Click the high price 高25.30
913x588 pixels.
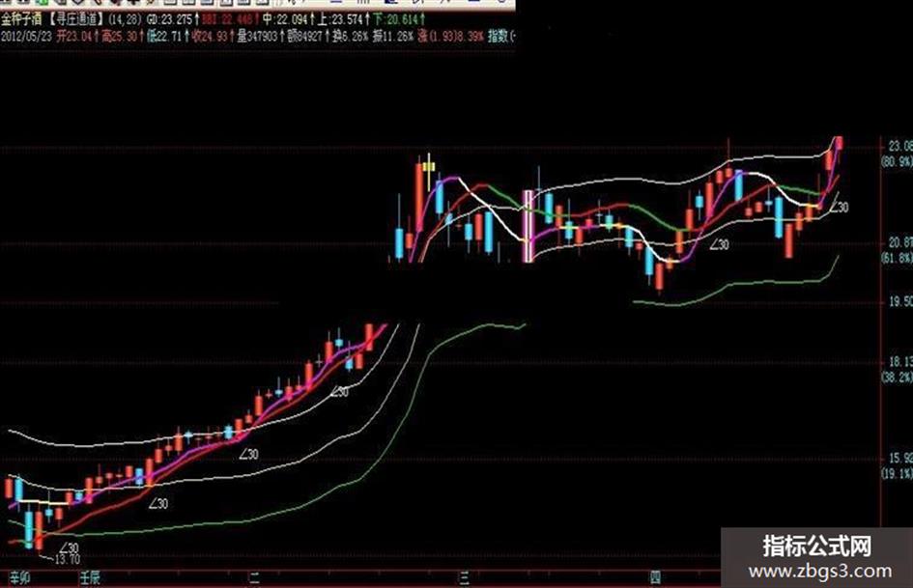pos(120,37)
